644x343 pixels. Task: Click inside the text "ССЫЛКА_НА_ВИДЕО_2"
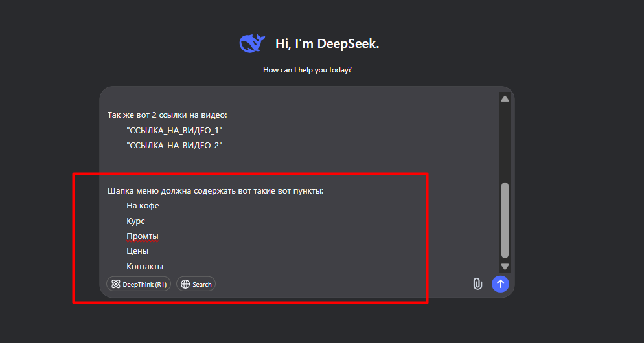point(174,145)
